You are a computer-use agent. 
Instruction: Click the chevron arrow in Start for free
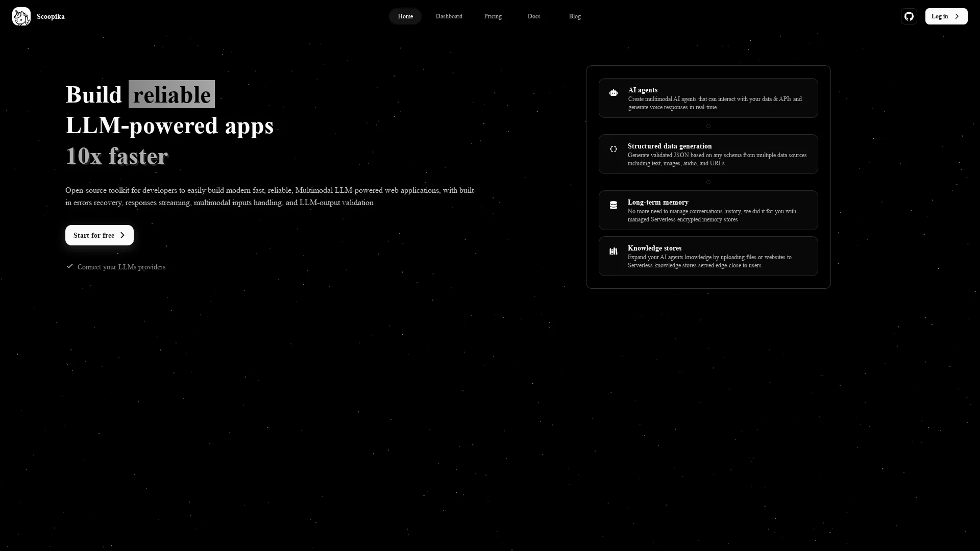122,235
